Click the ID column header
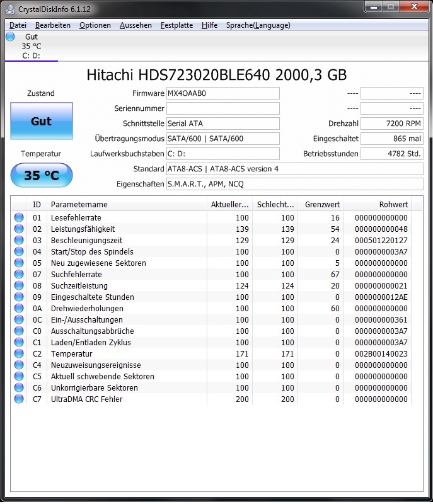 tap(37, 204)
